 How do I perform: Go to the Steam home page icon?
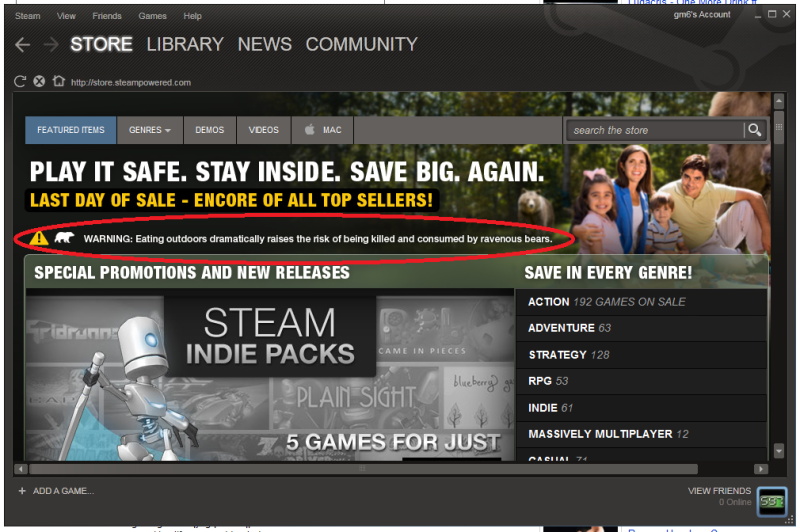click(x=58, y=82)
